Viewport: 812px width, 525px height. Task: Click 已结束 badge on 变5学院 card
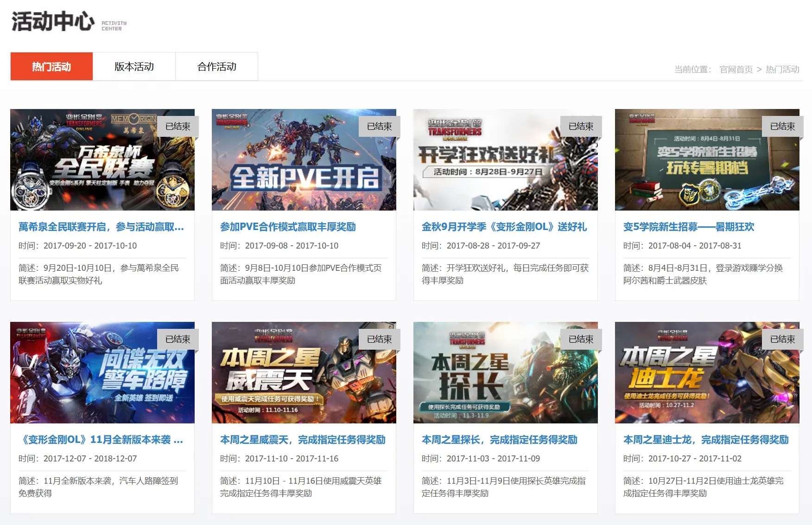coord(783,126)
